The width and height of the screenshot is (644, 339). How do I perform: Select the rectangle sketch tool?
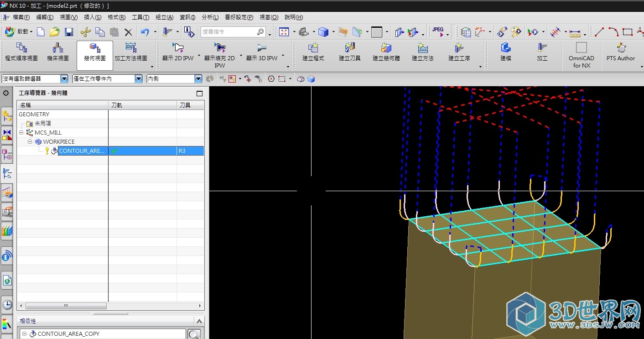(x=628, y=32)
